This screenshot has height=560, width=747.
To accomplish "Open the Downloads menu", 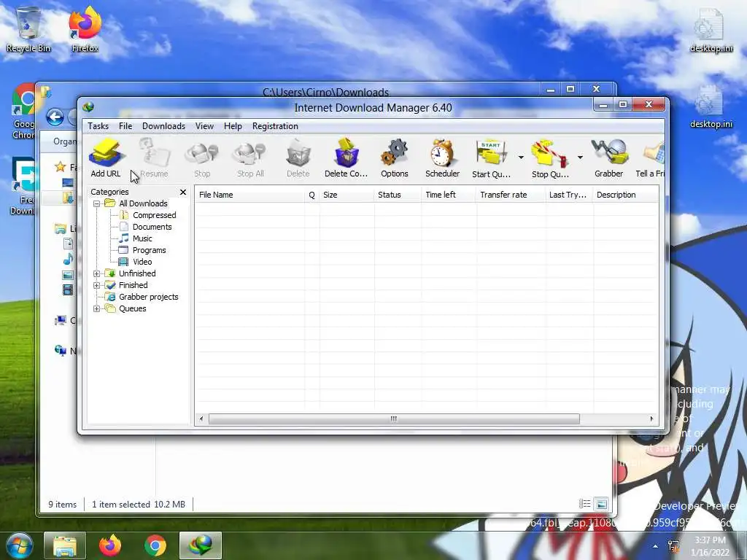I will (163, 126).
